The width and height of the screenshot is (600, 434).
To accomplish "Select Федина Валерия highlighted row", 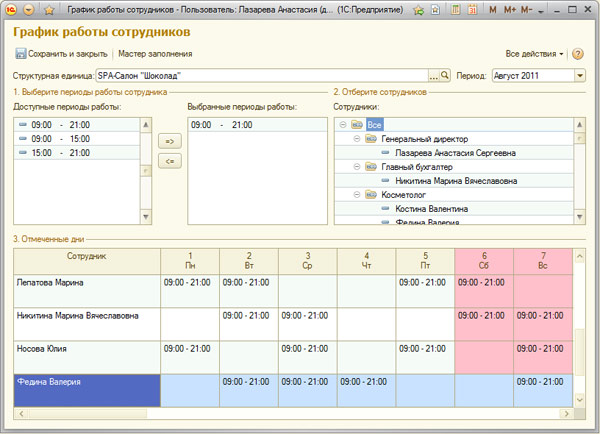I will [87, 390].
